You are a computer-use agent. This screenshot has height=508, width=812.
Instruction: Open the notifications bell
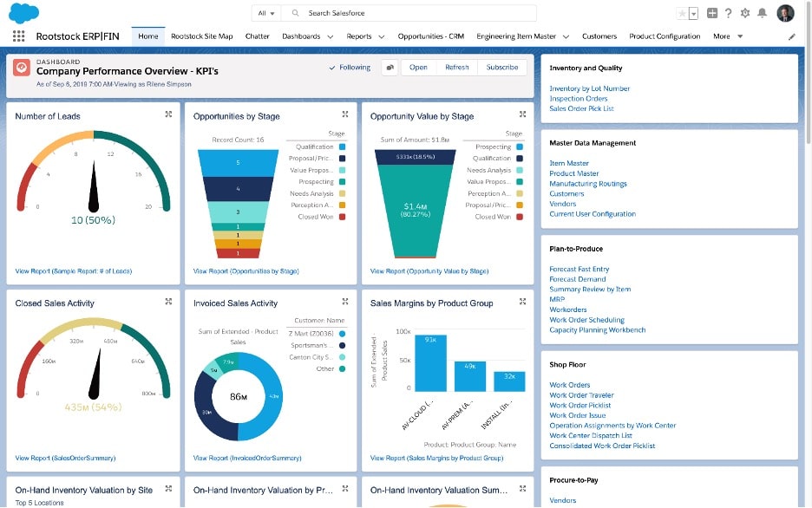(763, 13)
